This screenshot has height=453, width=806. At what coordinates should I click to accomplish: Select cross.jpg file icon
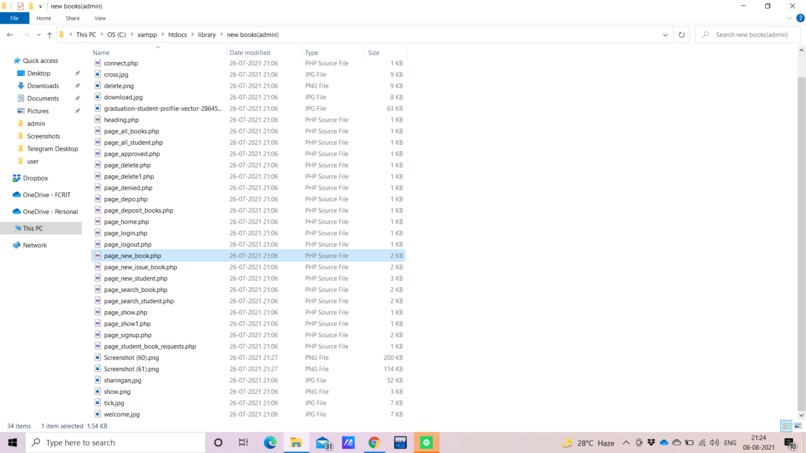coord(98,75)
